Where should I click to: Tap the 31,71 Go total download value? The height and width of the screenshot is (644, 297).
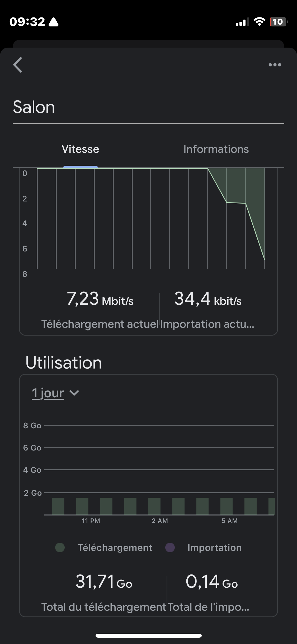coord(104,582)
